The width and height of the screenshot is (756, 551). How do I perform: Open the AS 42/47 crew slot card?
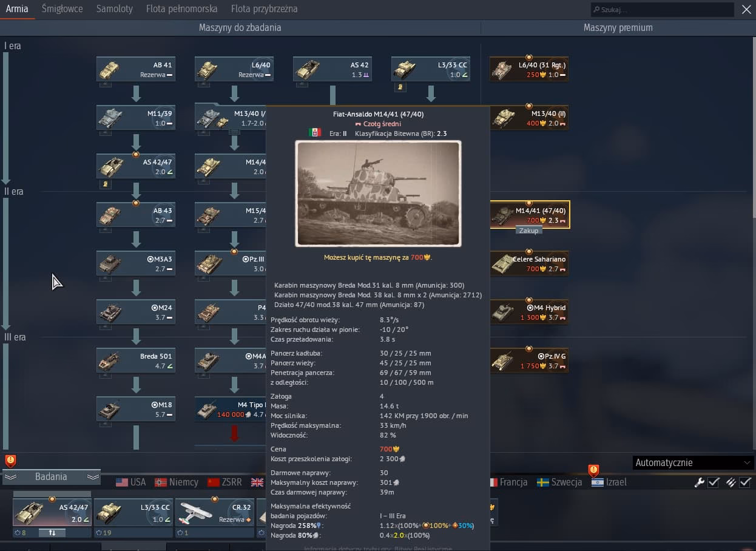tap(52, 512)
